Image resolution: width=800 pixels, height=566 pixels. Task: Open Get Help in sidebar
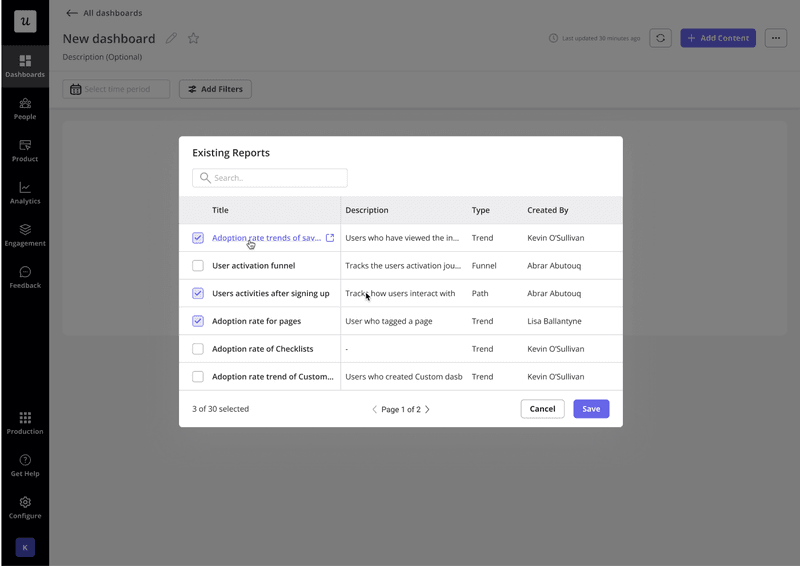pyautogui.click(x=25, y=465)
